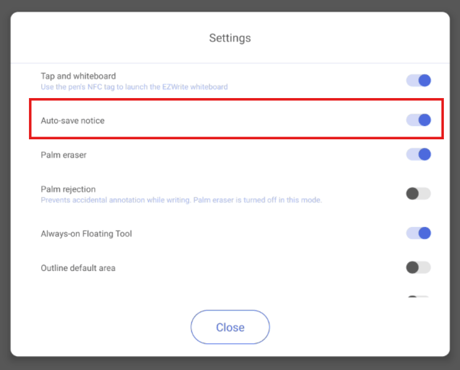This screenshot has height=370, width=460.
Task: Click the Palm rejection setting label
Action: click(68, 189)
